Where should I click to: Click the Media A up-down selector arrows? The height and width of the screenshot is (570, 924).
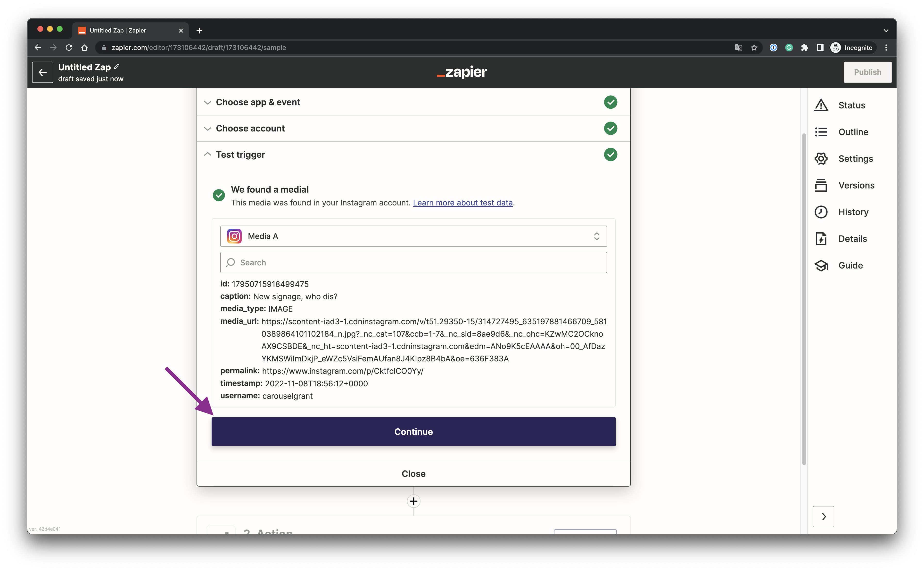pyautogui.click(x=597, y=236)
